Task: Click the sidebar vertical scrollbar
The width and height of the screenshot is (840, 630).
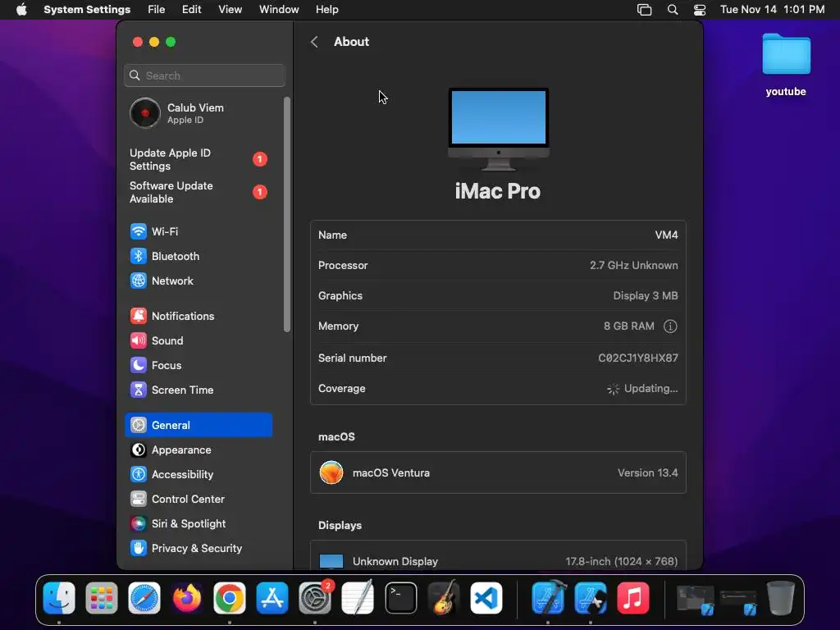Action: [286, 214]
